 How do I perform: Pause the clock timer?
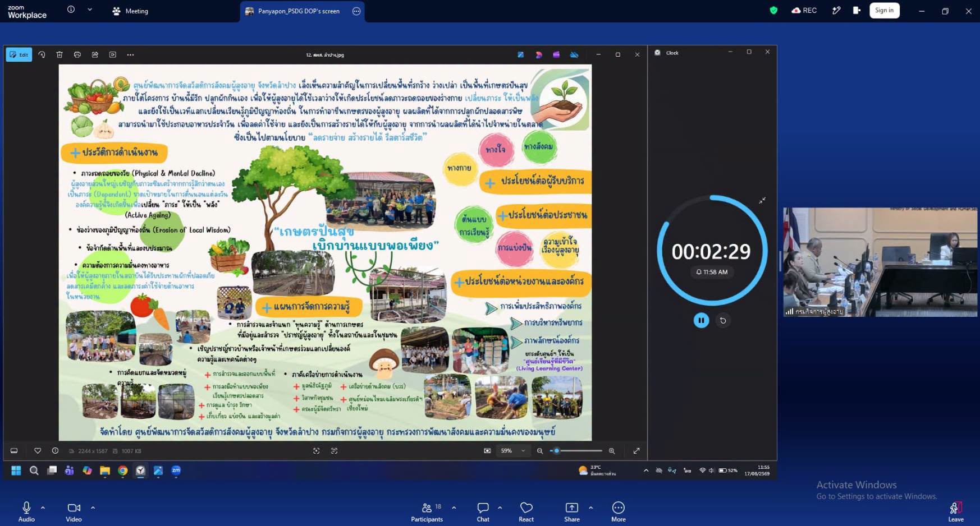pos(701,320)
